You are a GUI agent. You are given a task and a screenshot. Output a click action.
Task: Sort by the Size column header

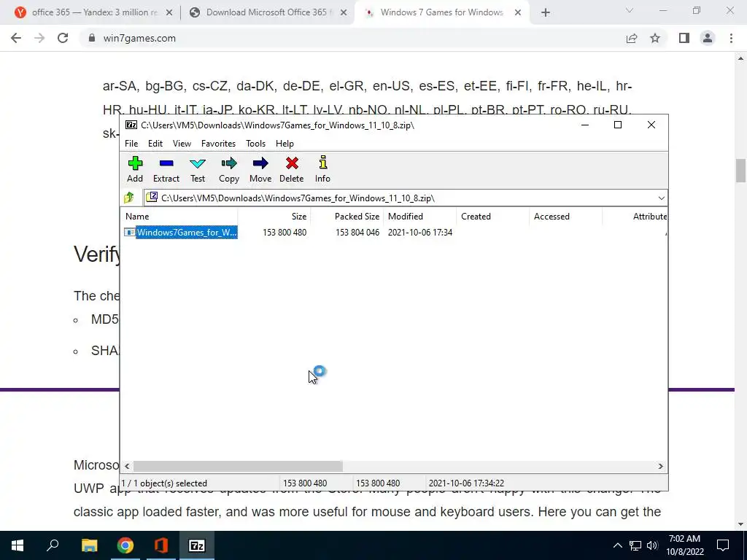click(274, 216)
